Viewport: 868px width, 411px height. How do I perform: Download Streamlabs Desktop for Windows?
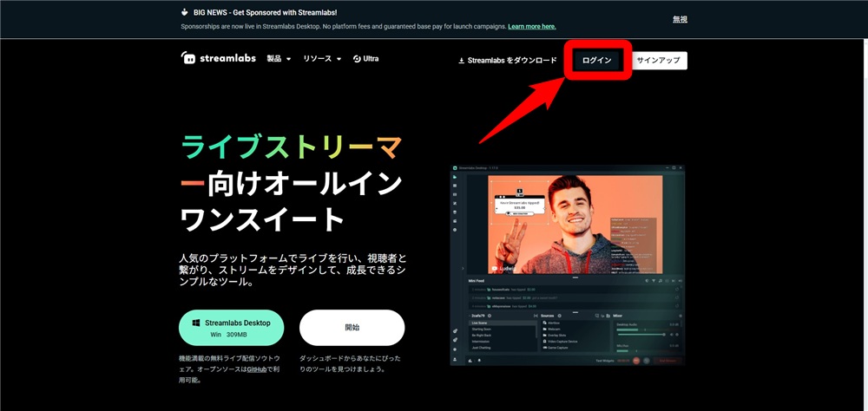coord(231,328)
